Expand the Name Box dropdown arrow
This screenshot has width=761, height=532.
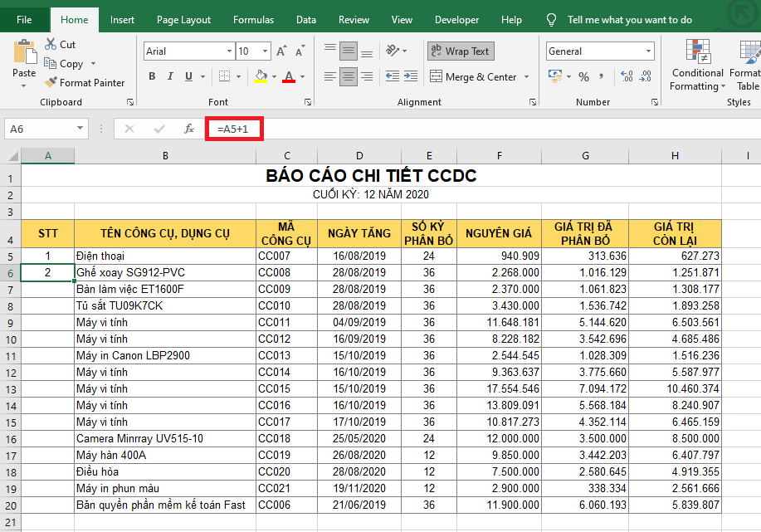[80, 129]
